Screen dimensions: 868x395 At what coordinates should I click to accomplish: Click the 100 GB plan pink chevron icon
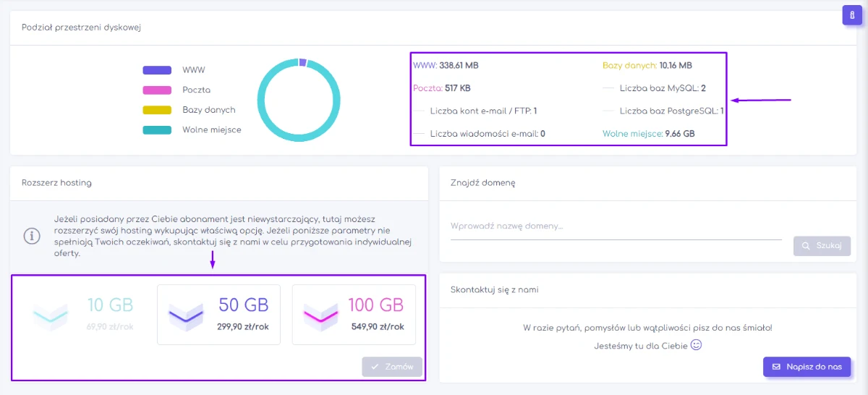tap(321, 315)
